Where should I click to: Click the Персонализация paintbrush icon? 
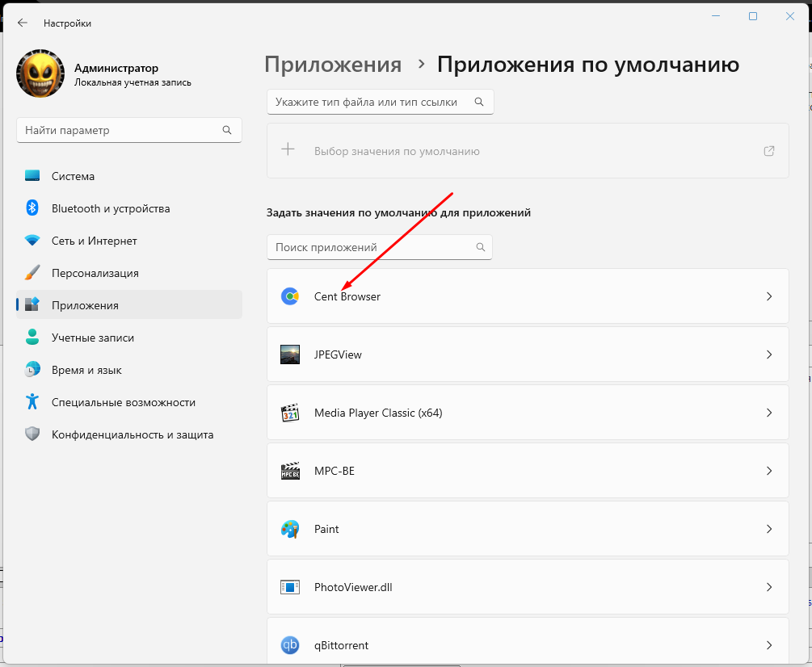click(32, 273)
